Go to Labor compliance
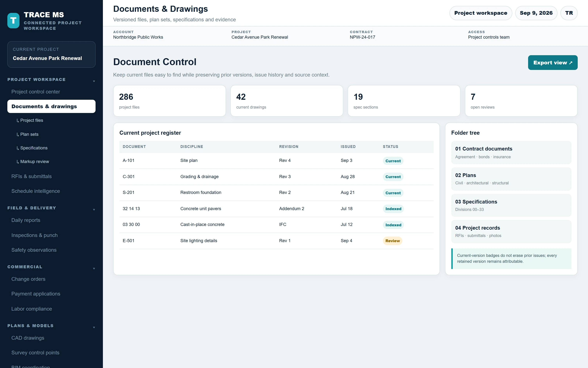Viewport: 588px width, 368px height. pyautogui.click(x=51, y=309)
